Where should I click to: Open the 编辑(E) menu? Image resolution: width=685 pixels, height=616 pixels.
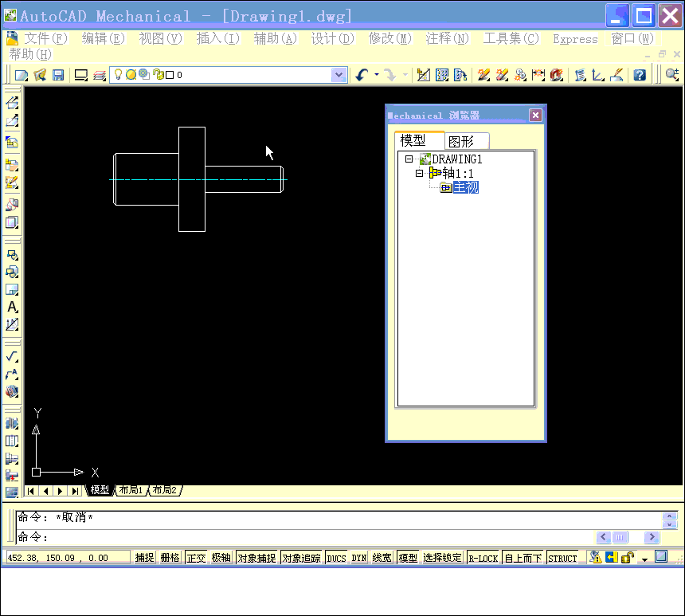pyautogui.click(x=103, y=38)
